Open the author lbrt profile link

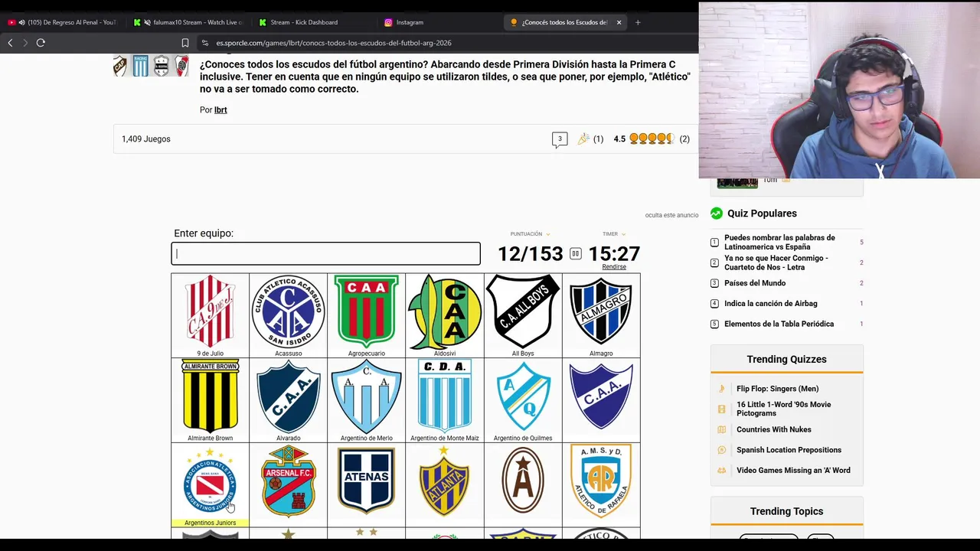click(x=220, y=110)
